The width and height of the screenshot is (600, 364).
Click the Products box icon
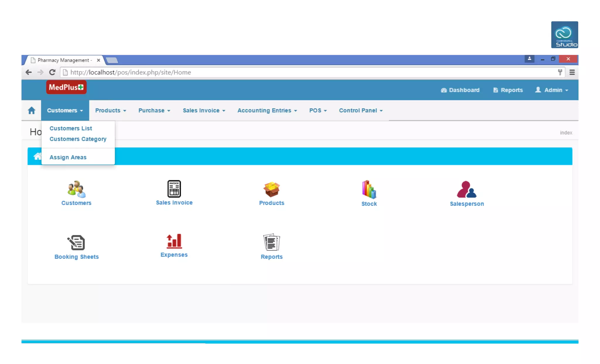271,189
